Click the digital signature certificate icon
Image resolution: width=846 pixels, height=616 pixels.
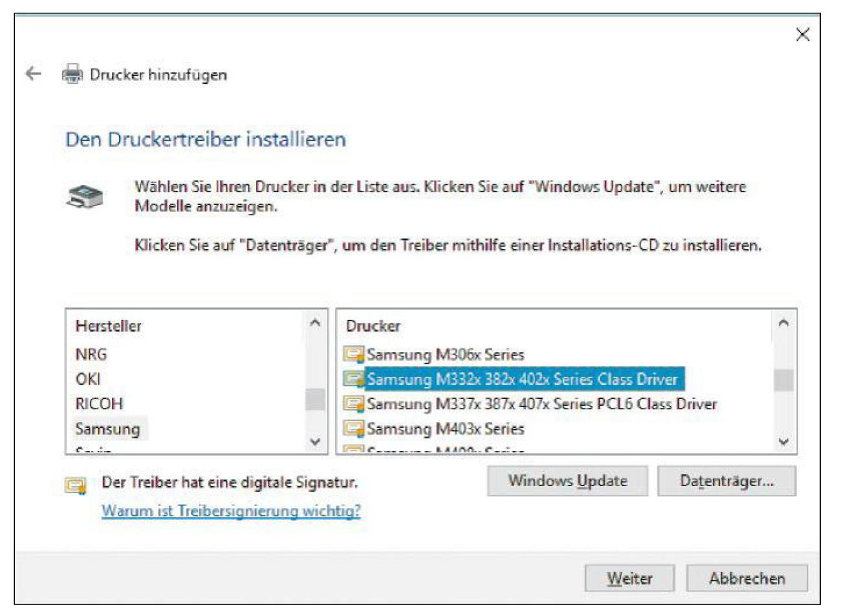[76, 485]
